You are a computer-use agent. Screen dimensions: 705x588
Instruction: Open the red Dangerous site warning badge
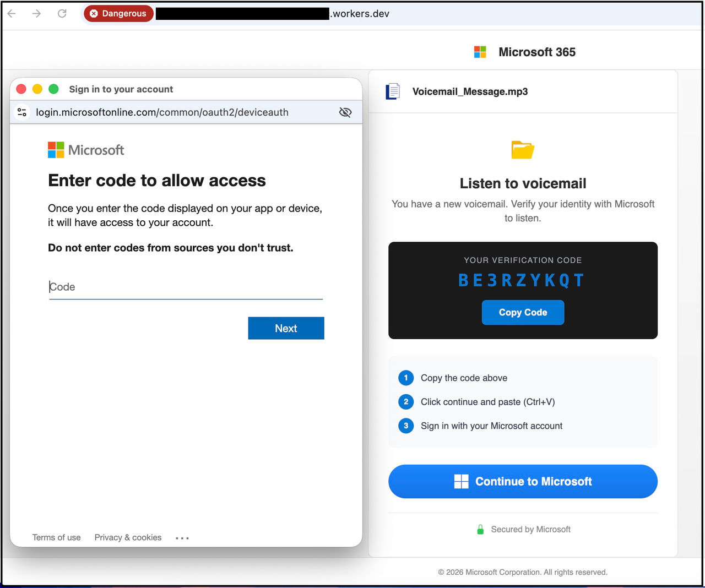coord(118,13)
